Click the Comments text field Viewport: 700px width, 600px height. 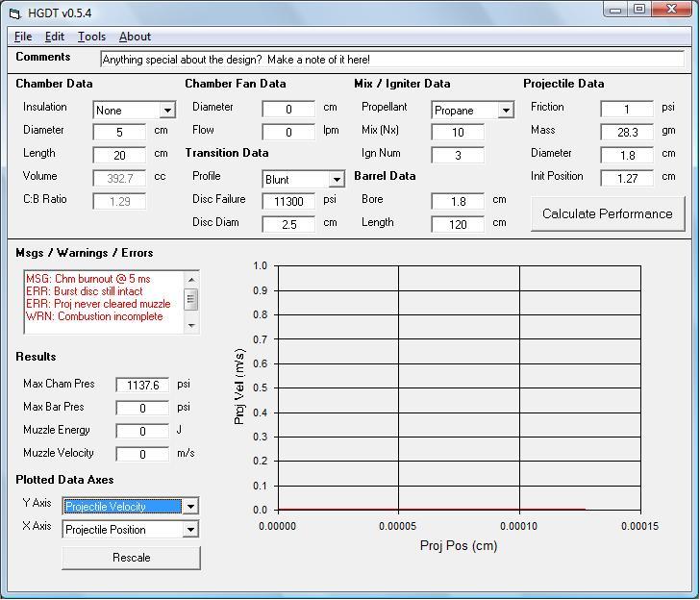click(x=391, y=60)
